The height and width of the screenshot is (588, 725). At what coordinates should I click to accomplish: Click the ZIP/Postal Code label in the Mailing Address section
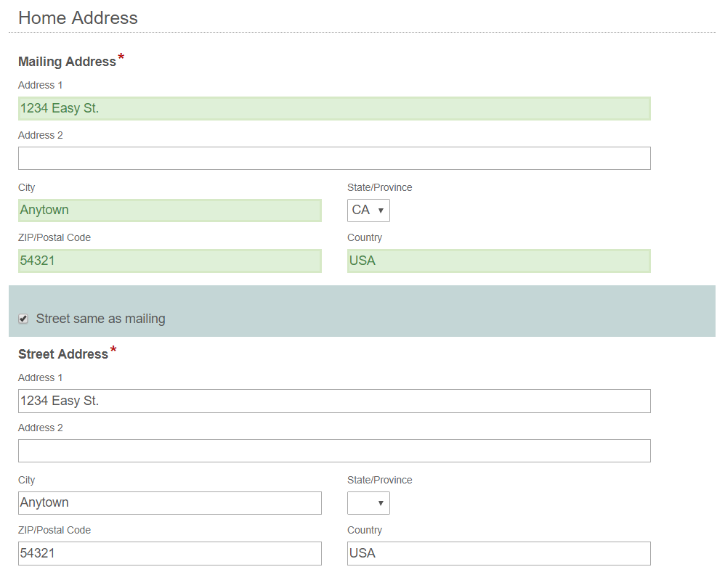click(54, 237)
